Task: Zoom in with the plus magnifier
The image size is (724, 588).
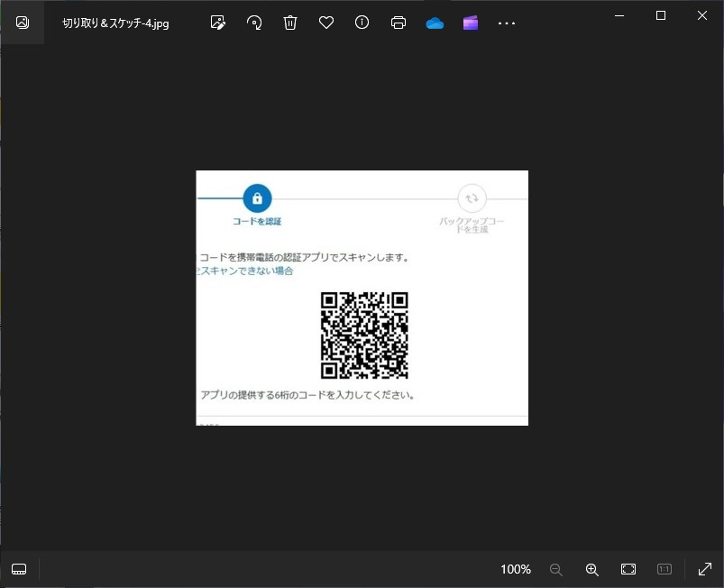Action: click(592, 569)
